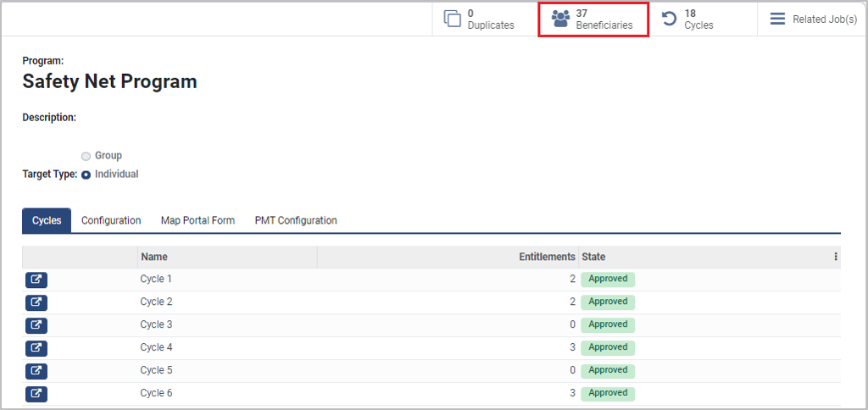Open Cycle 5 record via external-link icon
The height and width of the screenshot is (410, 868).
36,371
